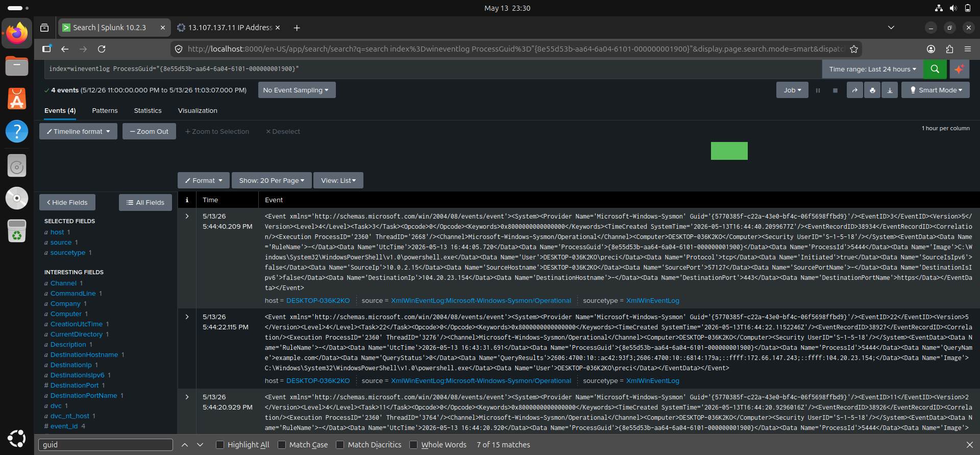This screenshot has height=455, width=980.
Task: Print the search results
Action: pos(872,90)
